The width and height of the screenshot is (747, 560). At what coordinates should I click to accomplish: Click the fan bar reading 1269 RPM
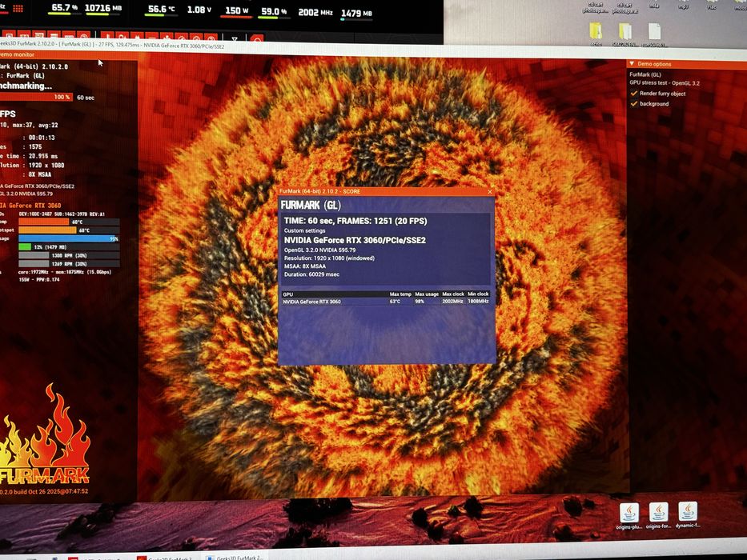[69, 264]
